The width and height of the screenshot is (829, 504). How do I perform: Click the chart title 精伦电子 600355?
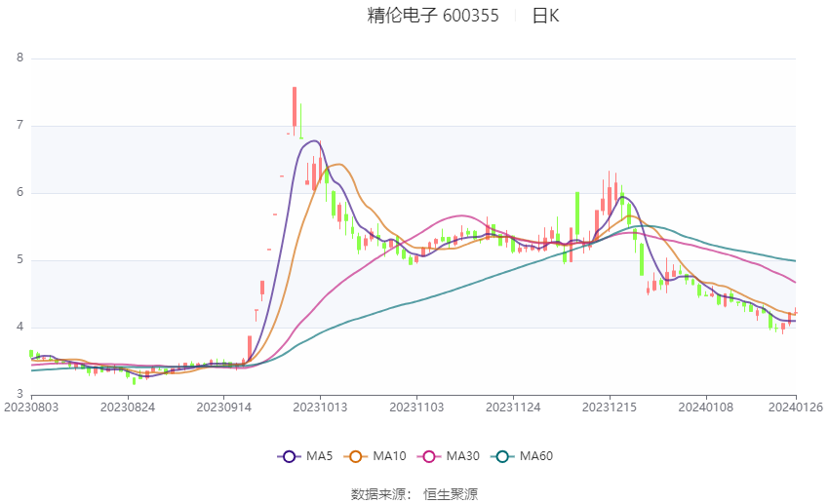(x=433, y=16)
